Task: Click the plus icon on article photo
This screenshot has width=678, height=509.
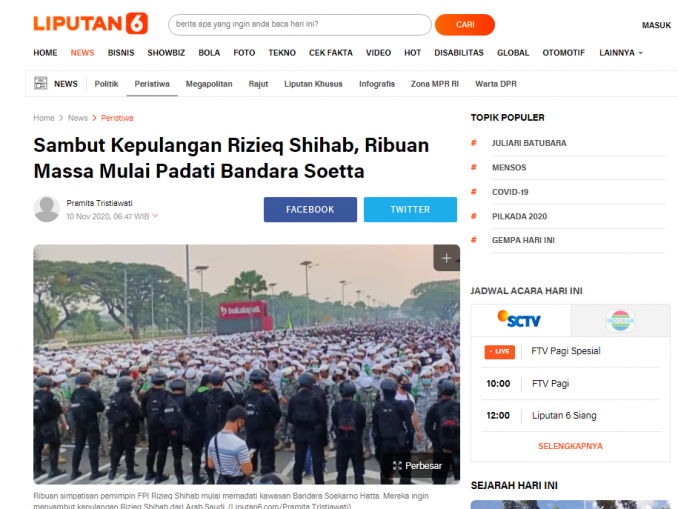Action: [x=446, y=258]
